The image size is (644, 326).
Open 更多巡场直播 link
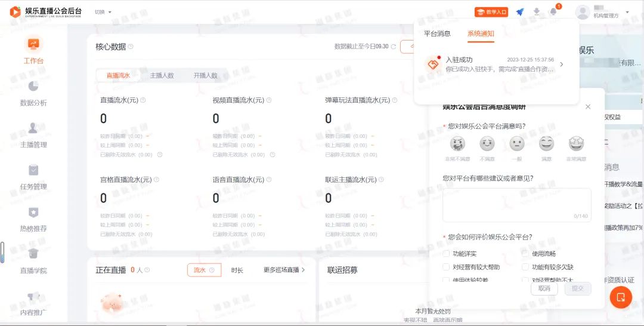pyautogui.click(x=284, y=270)
